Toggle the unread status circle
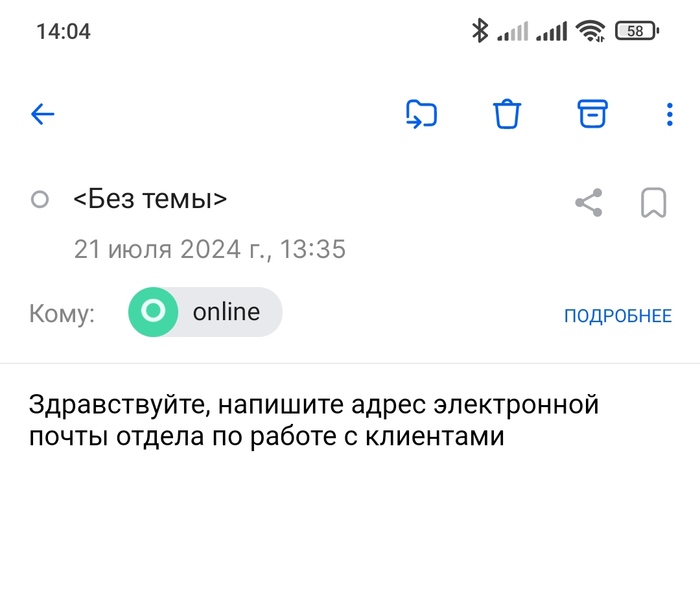The width and height of the screenshot is (700, 595). [x=40, y=200]
